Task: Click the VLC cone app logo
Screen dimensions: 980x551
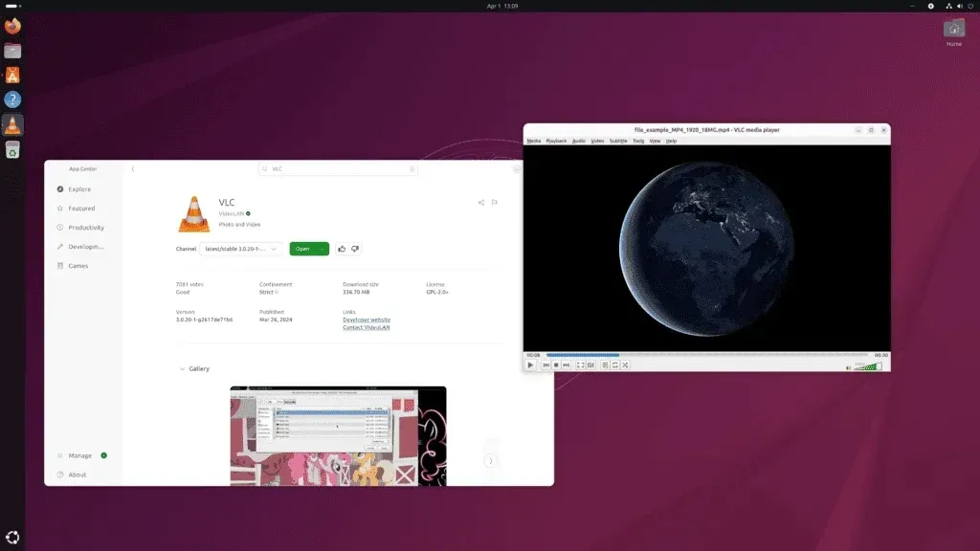Action: click(x=194, y=213)
